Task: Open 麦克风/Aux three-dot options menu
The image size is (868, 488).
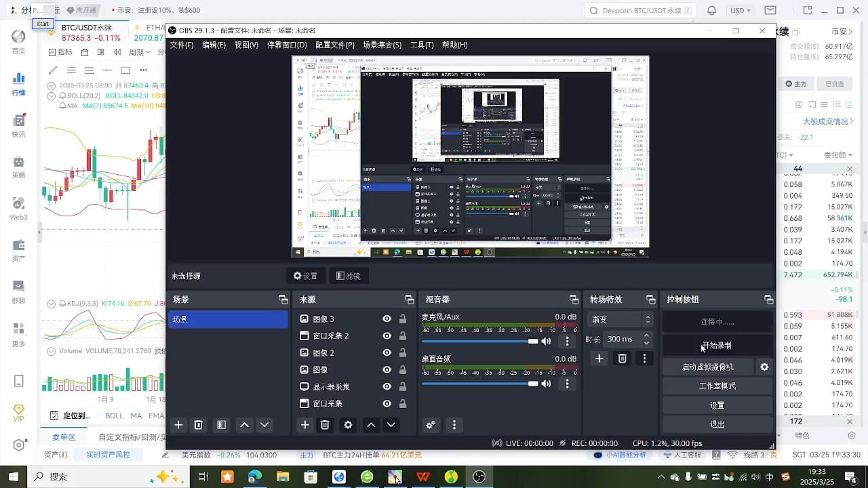Action: point(568,341)
